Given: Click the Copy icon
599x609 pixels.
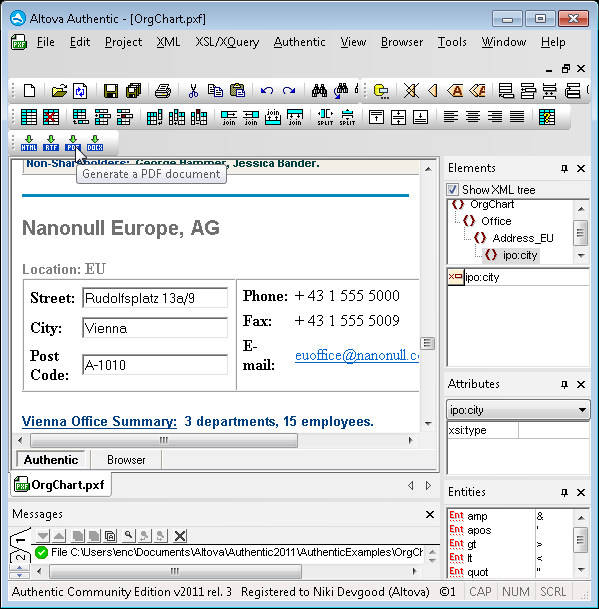Looking at the screenshot, I should point(215,91).
